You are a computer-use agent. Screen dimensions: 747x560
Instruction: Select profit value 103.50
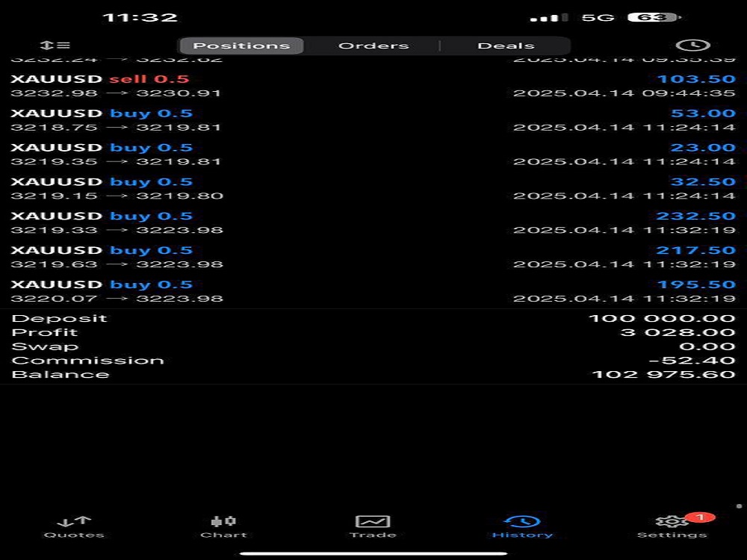tap(696, 79)
